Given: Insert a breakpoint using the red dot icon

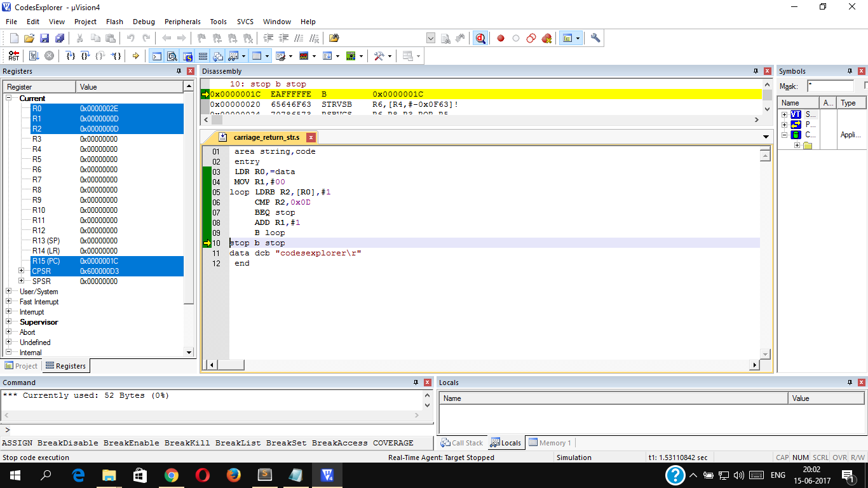Looking at the screenshot, I should pyautogui.click(x=501, y=38).
